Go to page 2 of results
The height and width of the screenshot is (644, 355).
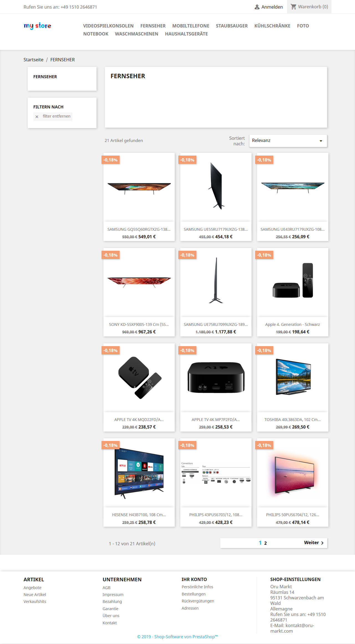[265, 543]
